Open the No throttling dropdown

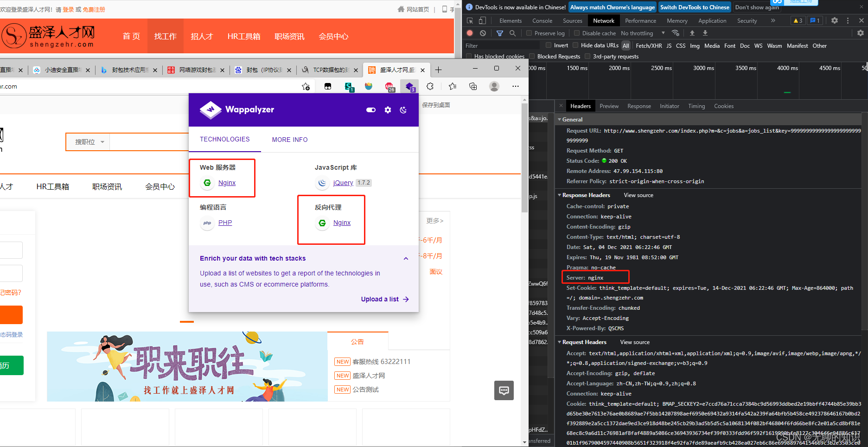[x=643, y=33]
